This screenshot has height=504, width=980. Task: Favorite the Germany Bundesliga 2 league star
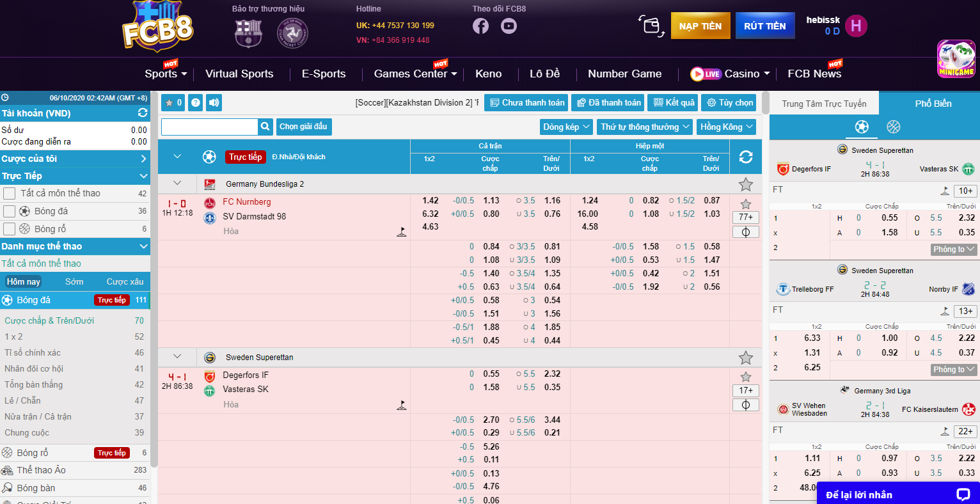tap(745, 185)
